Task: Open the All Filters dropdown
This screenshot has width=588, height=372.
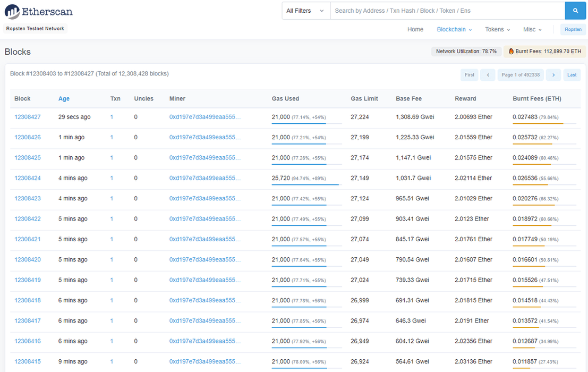Action: pyautogui.click(x=305, y=11)
